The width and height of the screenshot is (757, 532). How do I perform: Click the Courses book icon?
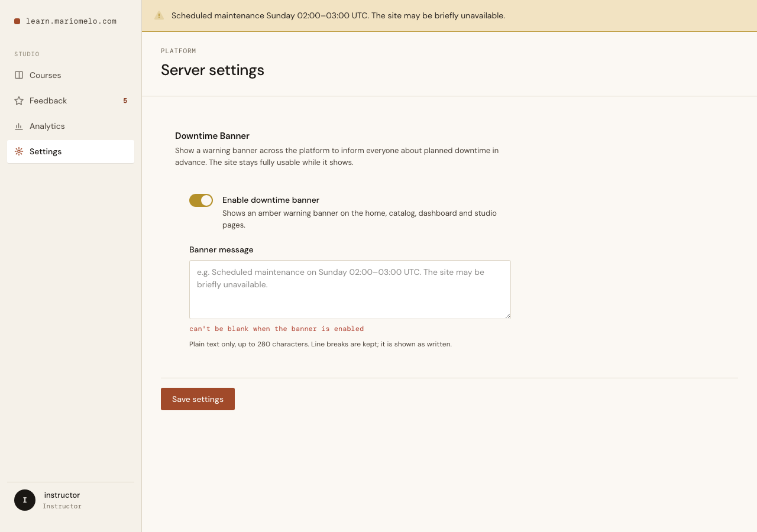(x=19, y=75)
